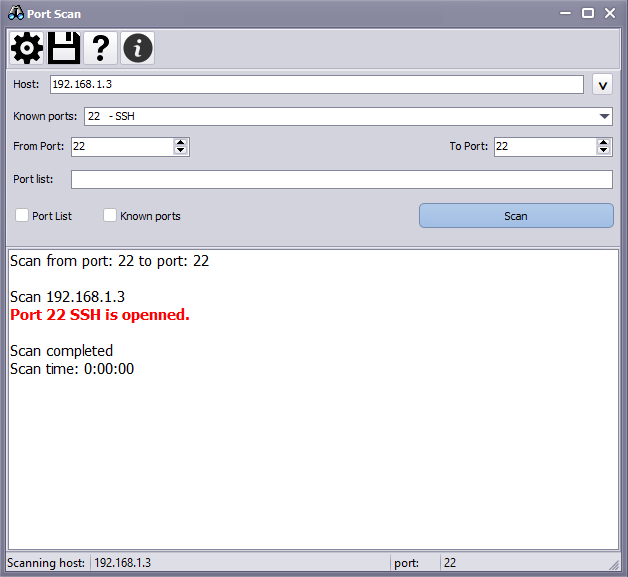Open host history with the V button
This screenshot has height=577, width=628.
[602, 85]
